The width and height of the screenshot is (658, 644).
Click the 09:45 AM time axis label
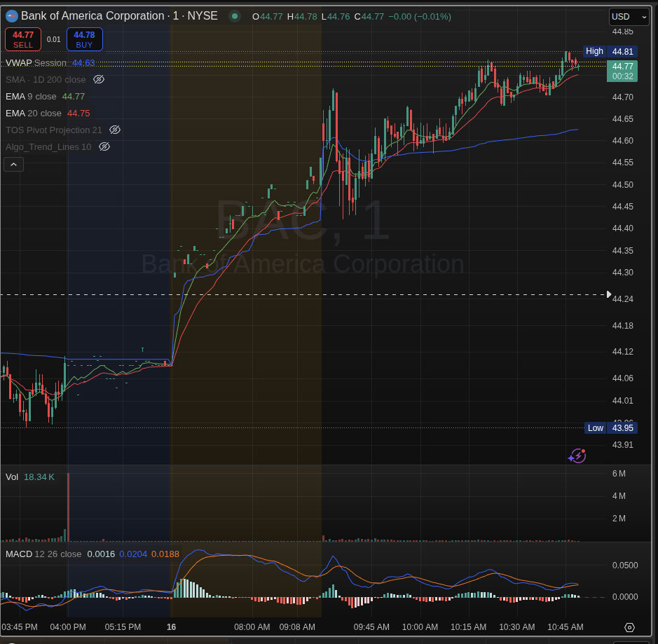pyautogui.click(x=371, y=626)
